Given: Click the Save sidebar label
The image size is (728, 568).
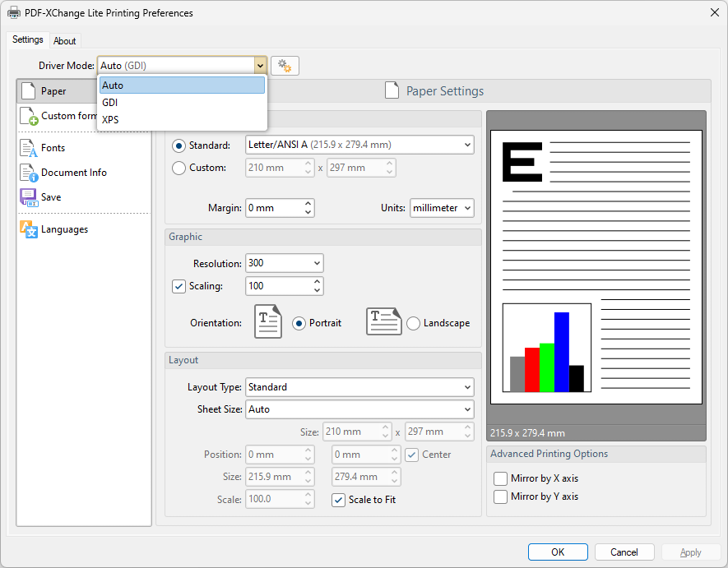Looking at the screenshot, I should click(51, 197).
